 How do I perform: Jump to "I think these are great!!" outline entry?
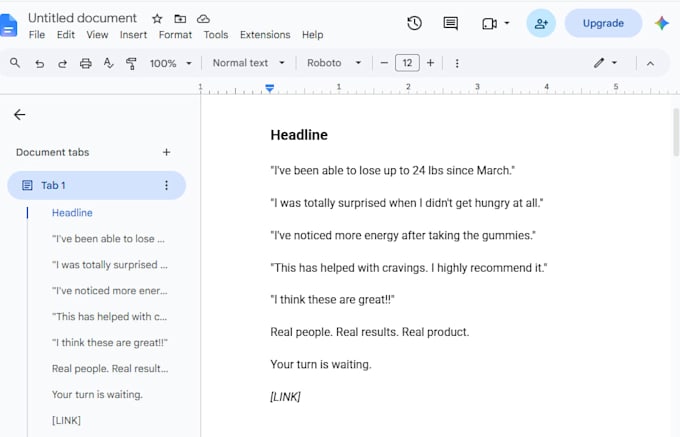pyautogui.click(x=110, y=343)
